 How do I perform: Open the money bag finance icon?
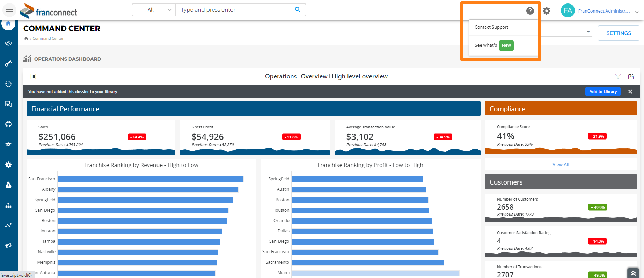point(8,185)
